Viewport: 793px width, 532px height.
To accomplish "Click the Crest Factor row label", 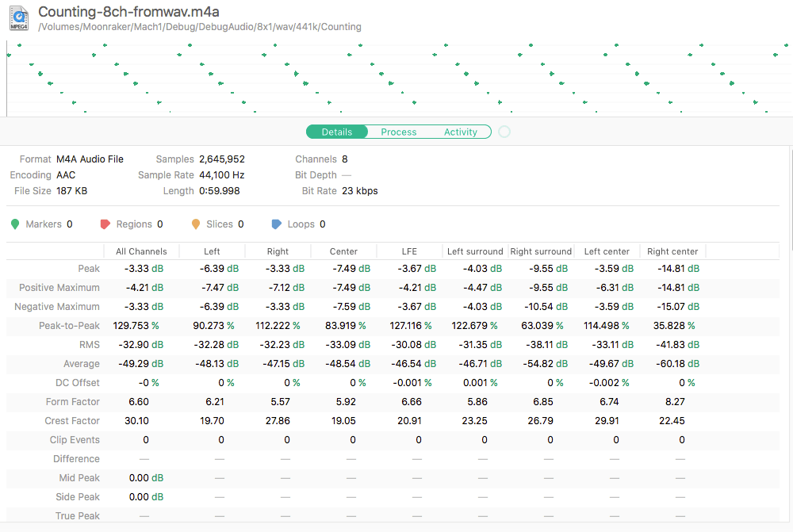I will pyautogui.click(x=72, y=421).
